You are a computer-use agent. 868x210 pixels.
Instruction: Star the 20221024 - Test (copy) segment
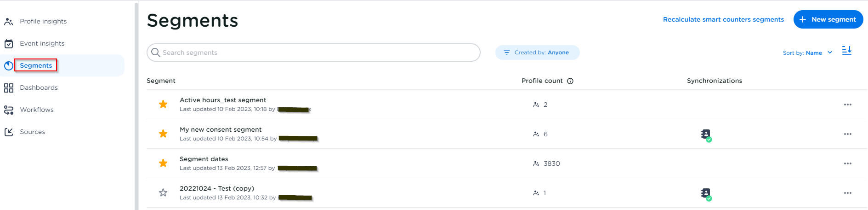tap(163, 193)
